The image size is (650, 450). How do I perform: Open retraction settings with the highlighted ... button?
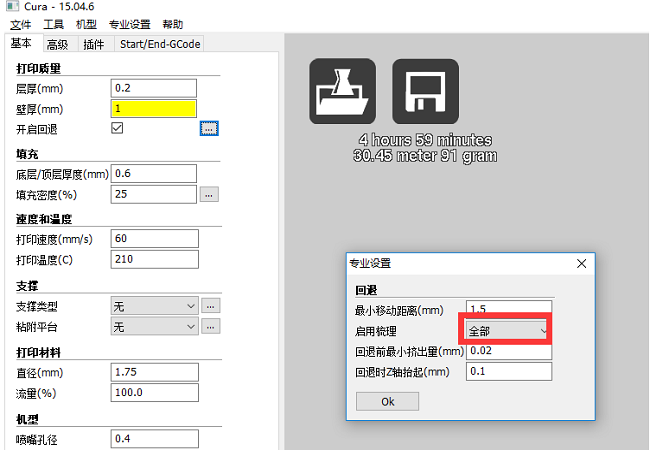point(209,129)
